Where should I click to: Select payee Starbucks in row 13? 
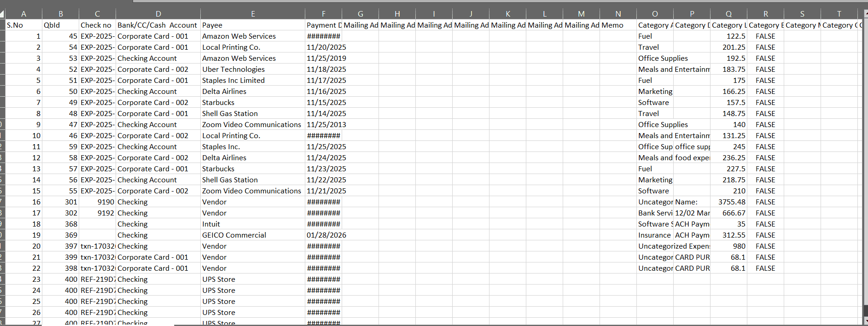[253, 169]
